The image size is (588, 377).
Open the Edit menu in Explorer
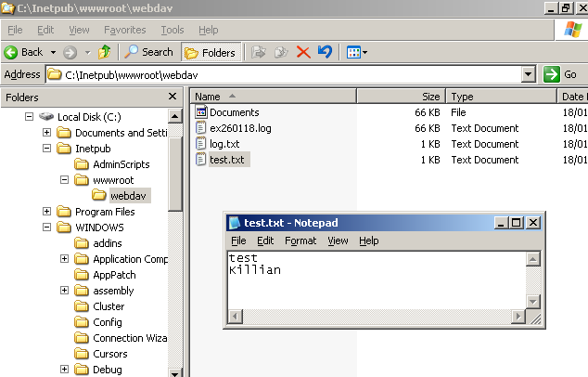click(45, 30)
